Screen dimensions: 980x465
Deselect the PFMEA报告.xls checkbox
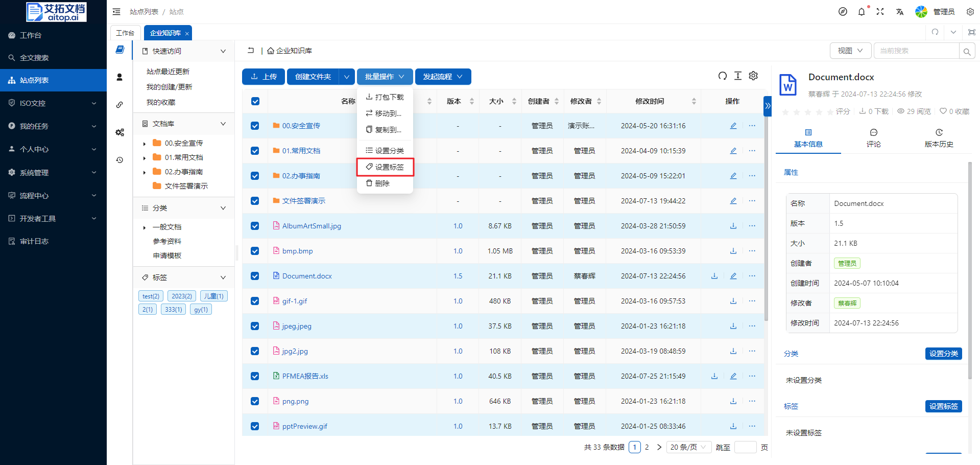coord(255,376)
